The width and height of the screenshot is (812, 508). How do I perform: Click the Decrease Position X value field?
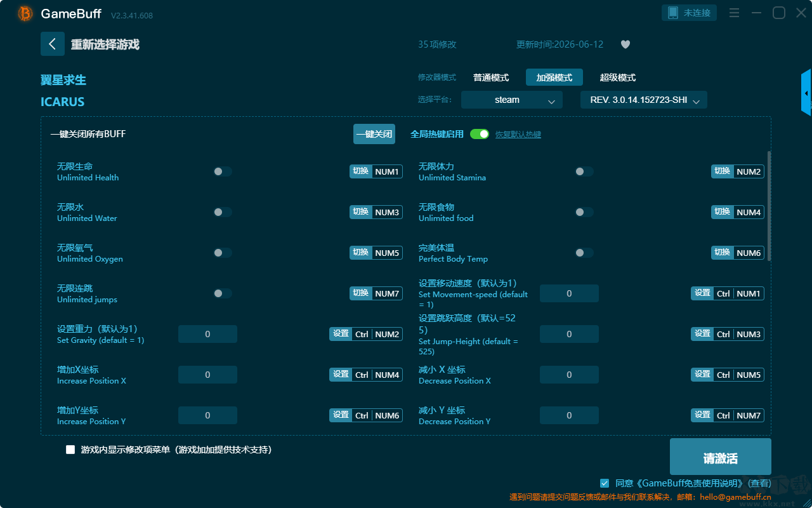[x=569, y=375]
